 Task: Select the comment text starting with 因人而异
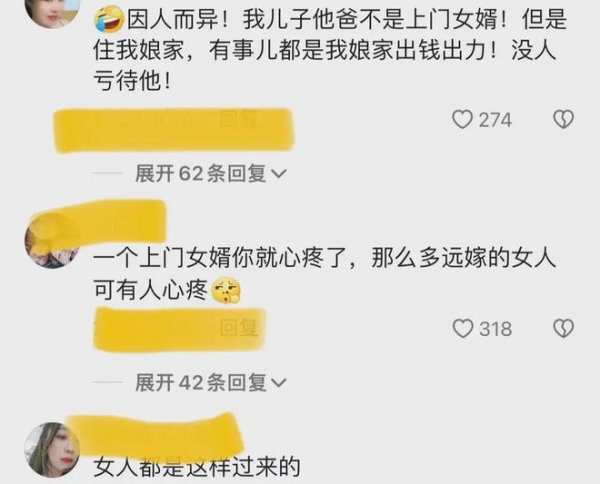tap(329, 51)
